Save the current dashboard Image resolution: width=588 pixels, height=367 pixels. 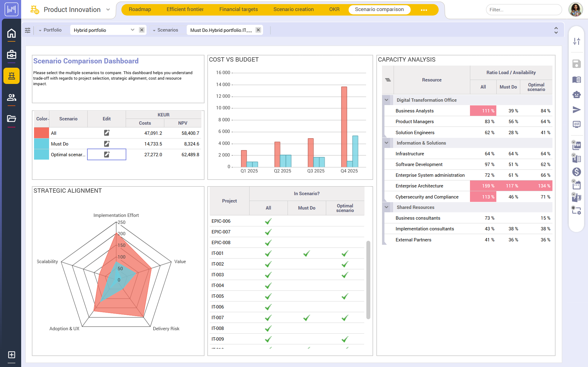(x=577, y=64)
